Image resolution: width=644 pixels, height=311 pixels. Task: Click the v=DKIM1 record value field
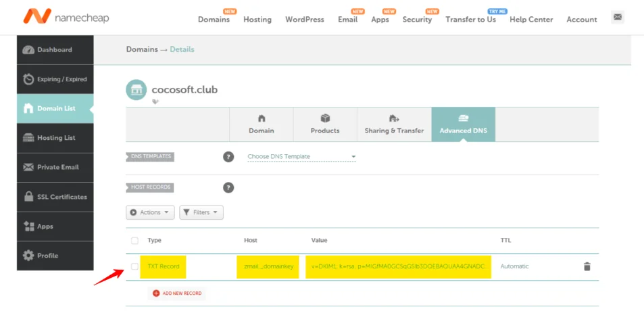pos(399,266)
